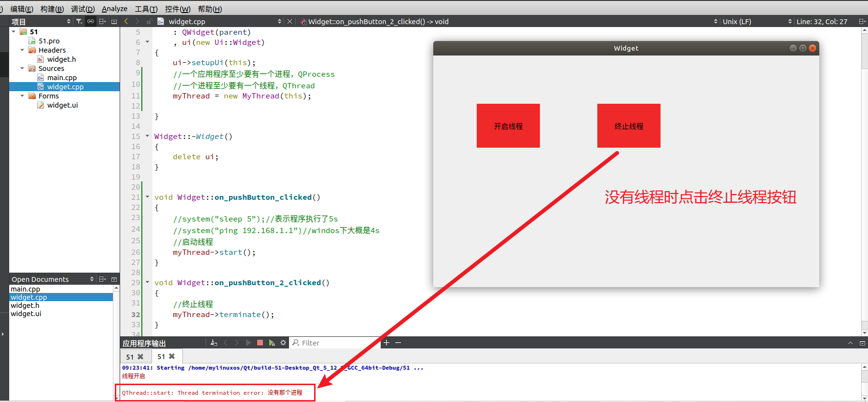This screenshot has width=868, height=402.
Task: Close the selected second 51 output tab
Action: click(x=172, y=356)
